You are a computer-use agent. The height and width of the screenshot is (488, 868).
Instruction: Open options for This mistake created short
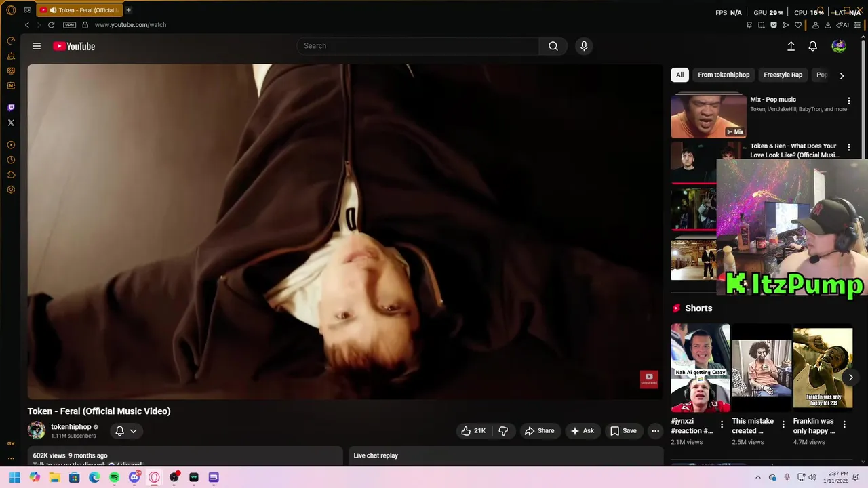point(783,424)
